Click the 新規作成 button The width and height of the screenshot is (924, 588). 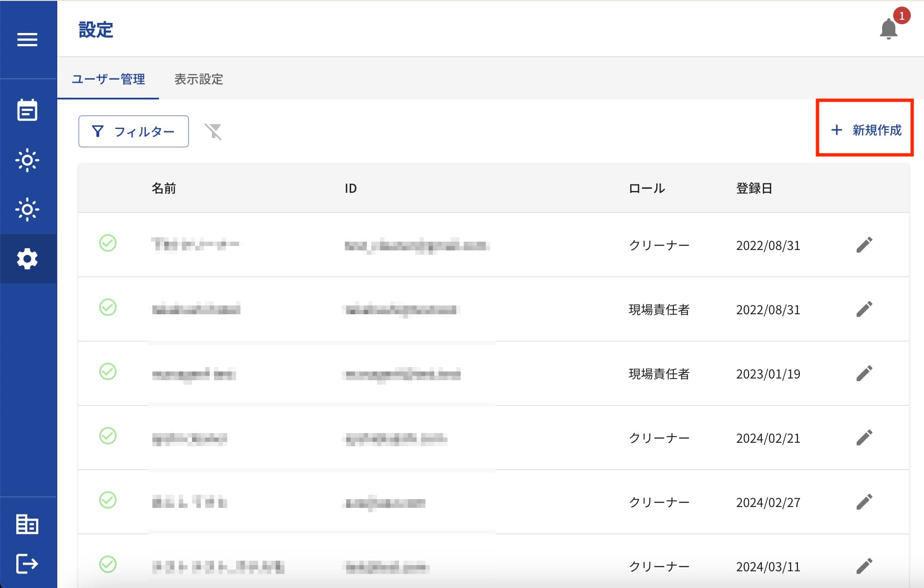coord(866,130)
